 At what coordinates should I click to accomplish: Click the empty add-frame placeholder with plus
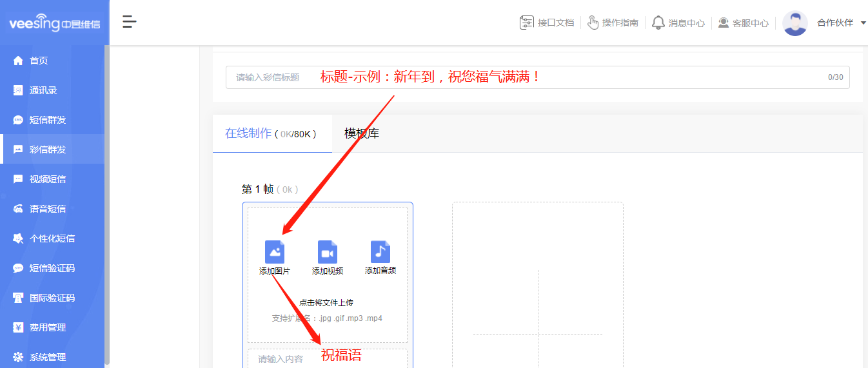537,309
